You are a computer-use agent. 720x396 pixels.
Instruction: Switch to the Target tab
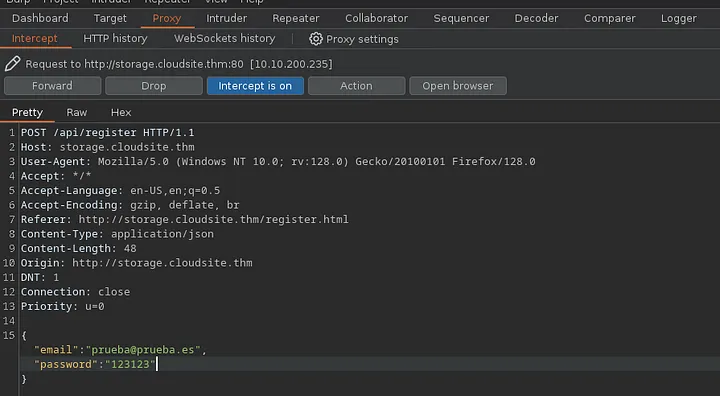click(110, 18)
